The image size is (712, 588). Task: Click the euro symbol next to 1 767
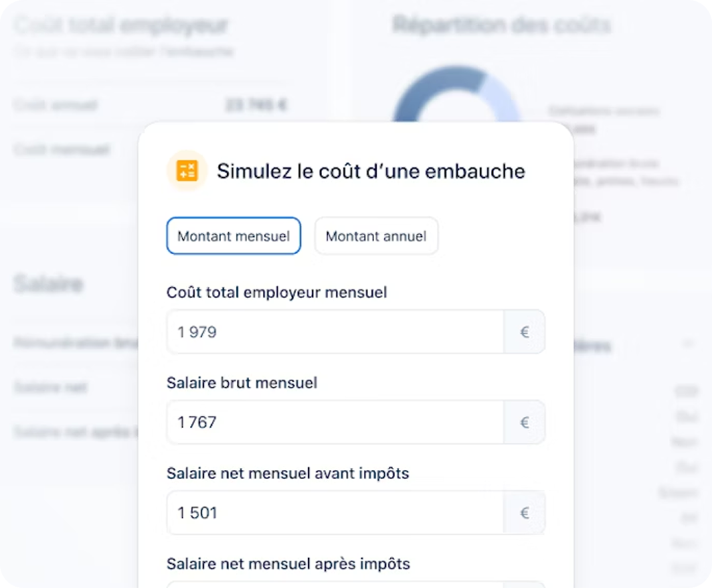[525, 422]
